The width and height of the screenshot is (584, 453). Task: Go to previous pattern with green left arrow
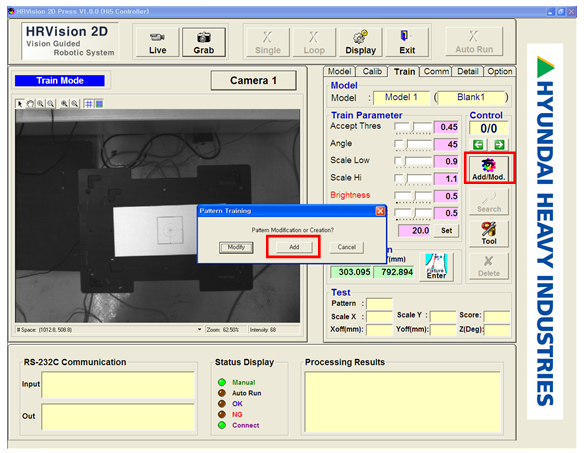[478, 145]
